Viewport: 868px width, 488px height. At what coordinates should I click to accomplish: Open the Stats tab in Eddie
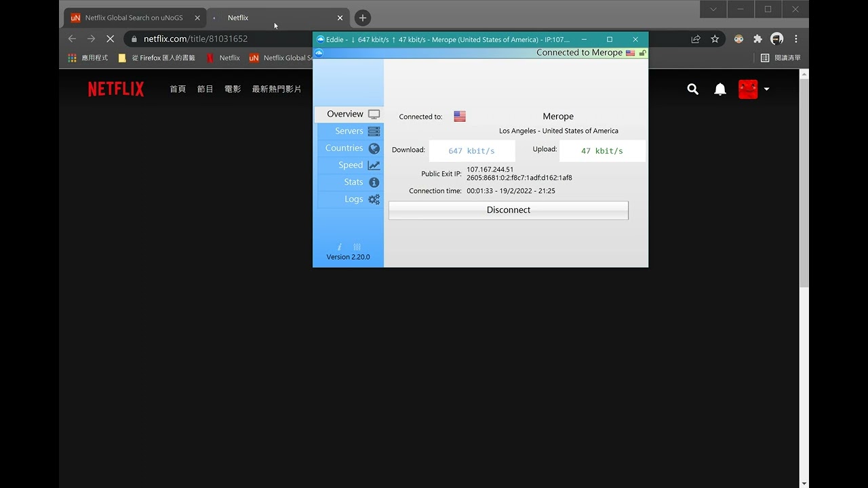350,182
